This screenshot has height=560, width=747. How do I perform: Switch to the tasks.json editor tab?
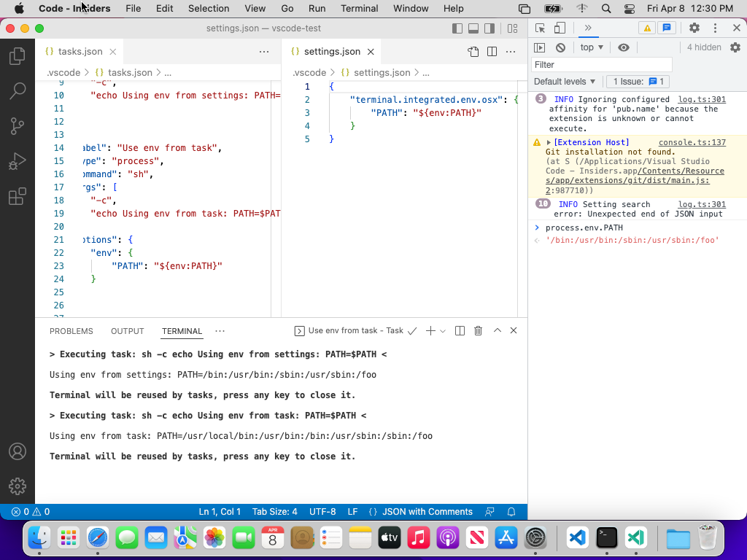[80, 52]
